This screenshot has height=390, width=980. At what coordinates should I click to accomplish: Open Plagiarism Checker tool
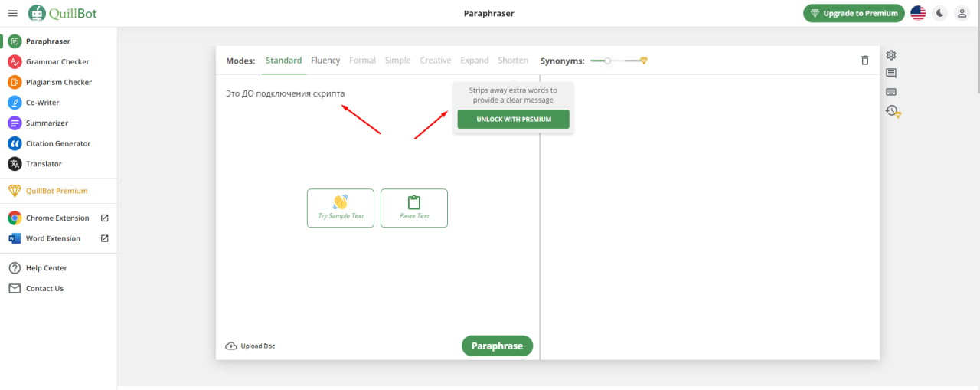[x=58, y=82]
